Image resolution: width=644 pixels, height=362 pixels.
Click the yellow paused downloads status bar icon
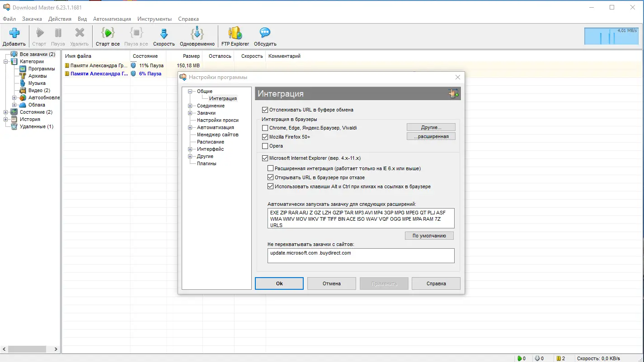(559, 358)
